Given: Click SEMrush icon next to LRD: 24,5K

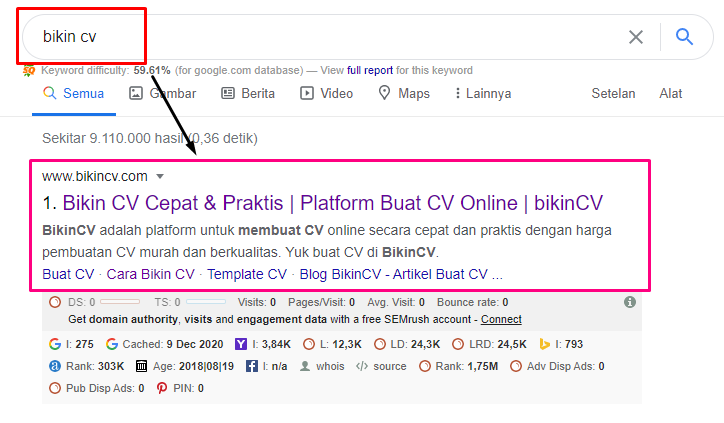Looking at the screenshot, I should coord(458,344).
